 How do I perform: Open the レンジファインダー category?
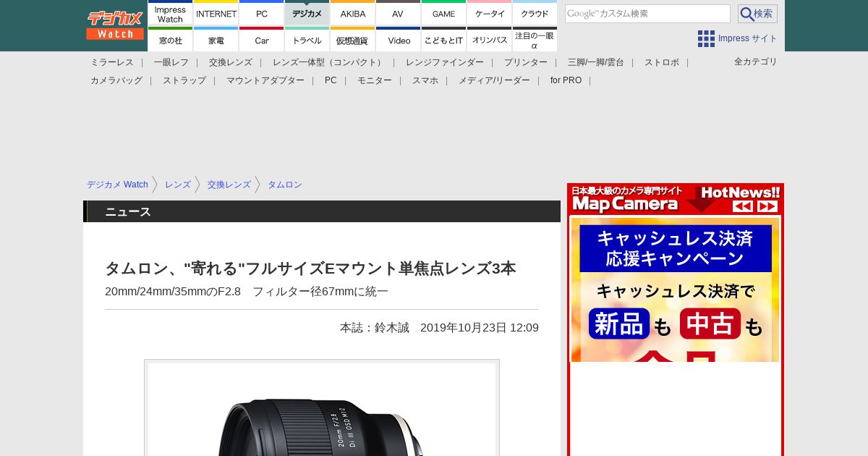(445, 62)
